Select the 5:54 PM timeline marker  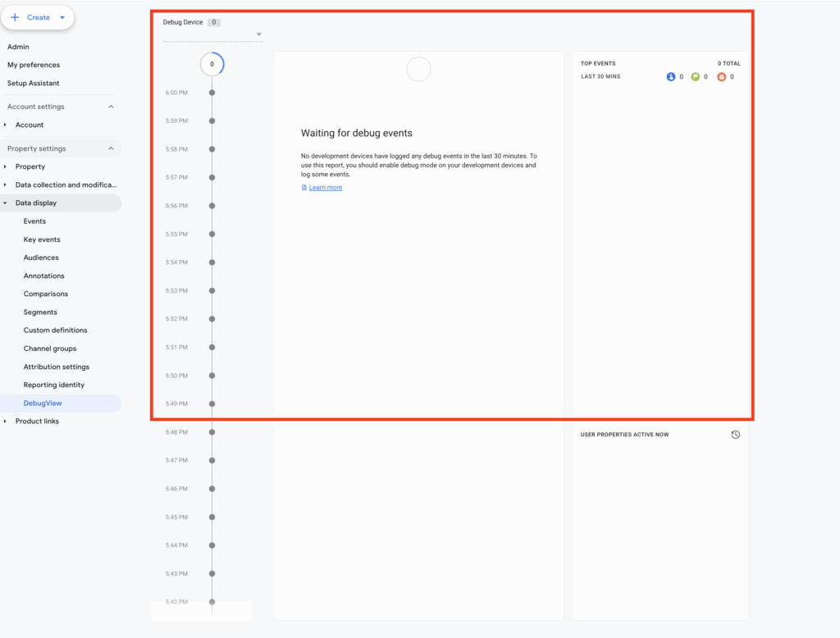212,262
